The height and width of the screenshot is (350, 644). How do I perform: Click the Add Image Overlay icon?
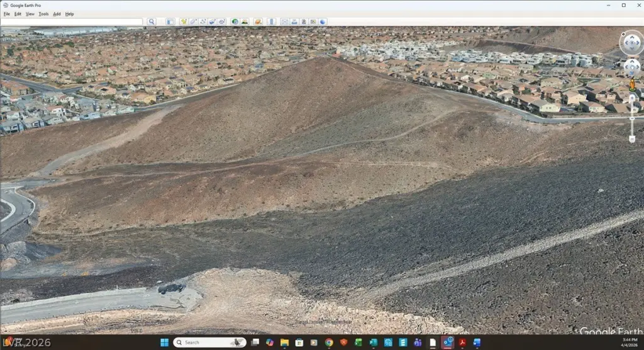coord(212,21)
